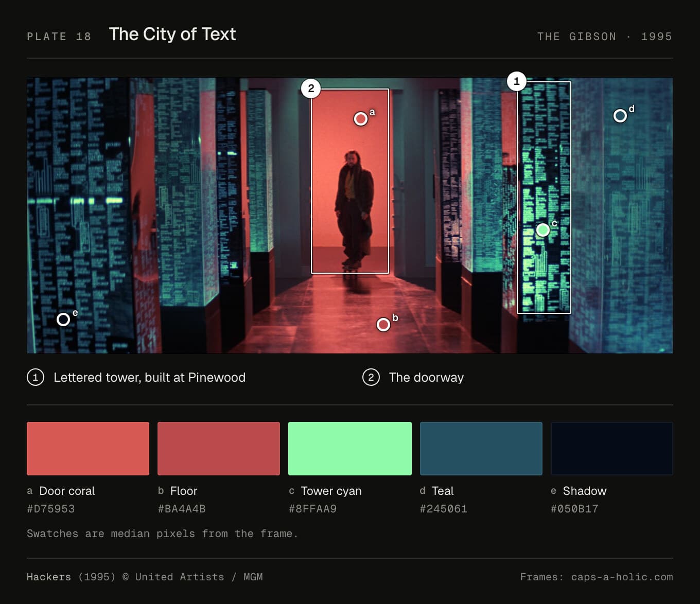The width and height of the screenshot is (700, 604).
Task: Click the swatches median pixels note
Action: [x=162, y=534]
